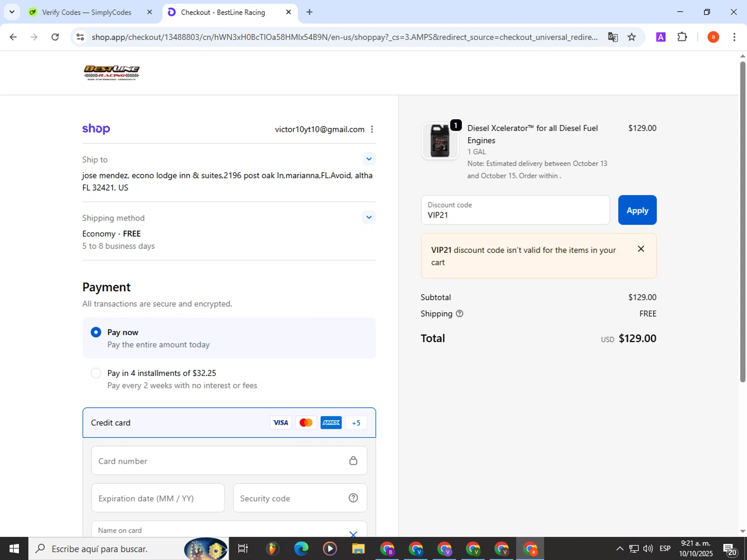Open the notification center icon
Image resolution: width=747 pixels, height=560 pixels.
tap(730, 549)
